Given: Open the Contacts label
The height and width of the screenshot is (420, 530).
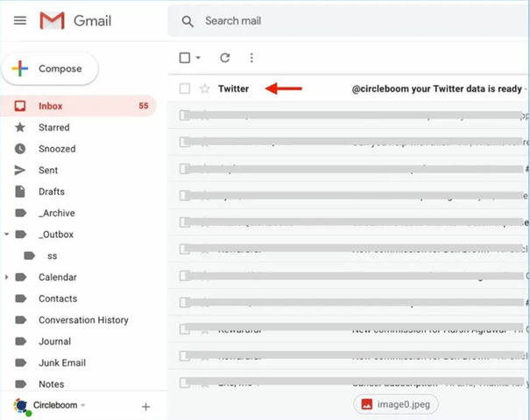Looking at the screenshot, I should (x=58, y=298).
